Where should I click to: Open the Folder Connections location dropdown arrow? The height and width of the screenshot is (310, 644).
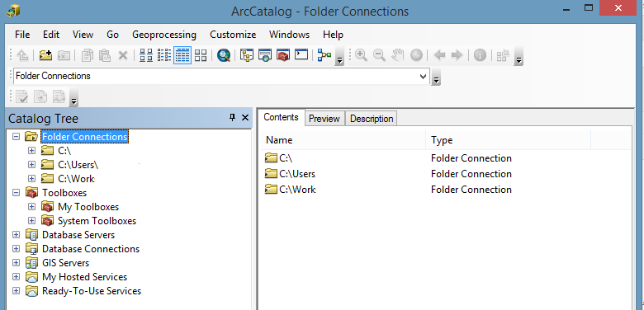(x=423, y=77)
